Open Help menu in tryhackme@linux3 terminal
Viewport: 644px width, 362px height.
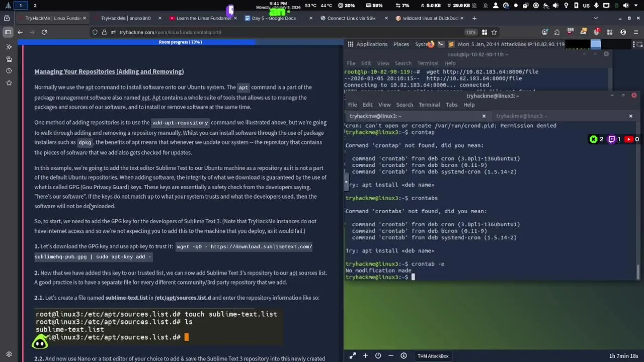click(x=469, y=105)
